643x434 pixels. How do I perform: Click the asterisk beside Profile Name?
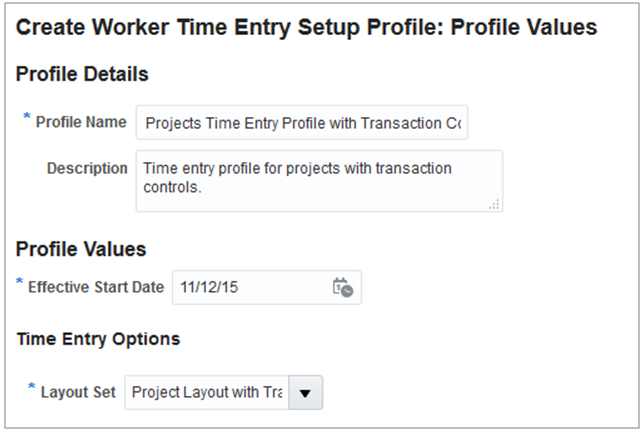click(x=27, y=119)
